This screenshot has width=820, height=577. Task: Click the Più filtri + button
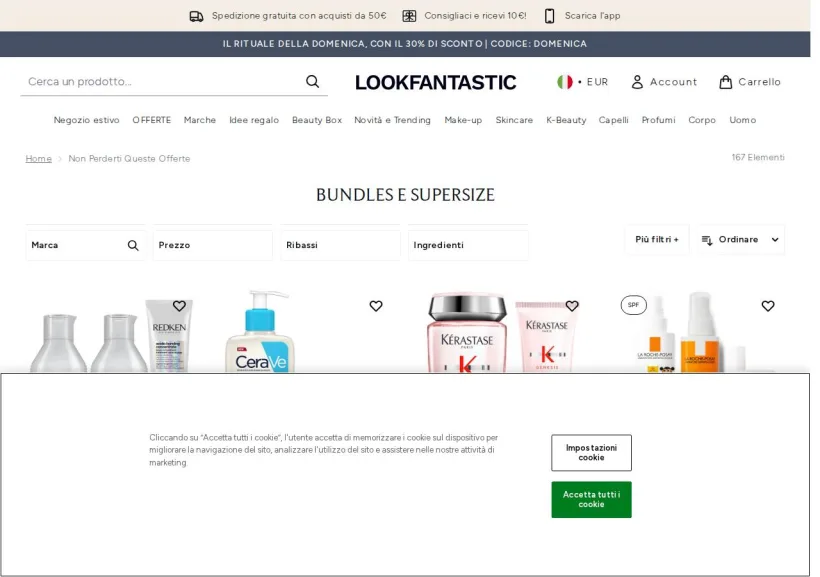coord(657,240)
